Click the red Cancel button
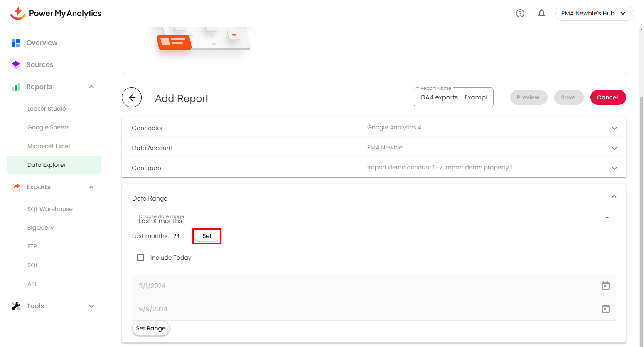This screenshot has height=347, width=644. pyautogui.click(x=607, y=97)
